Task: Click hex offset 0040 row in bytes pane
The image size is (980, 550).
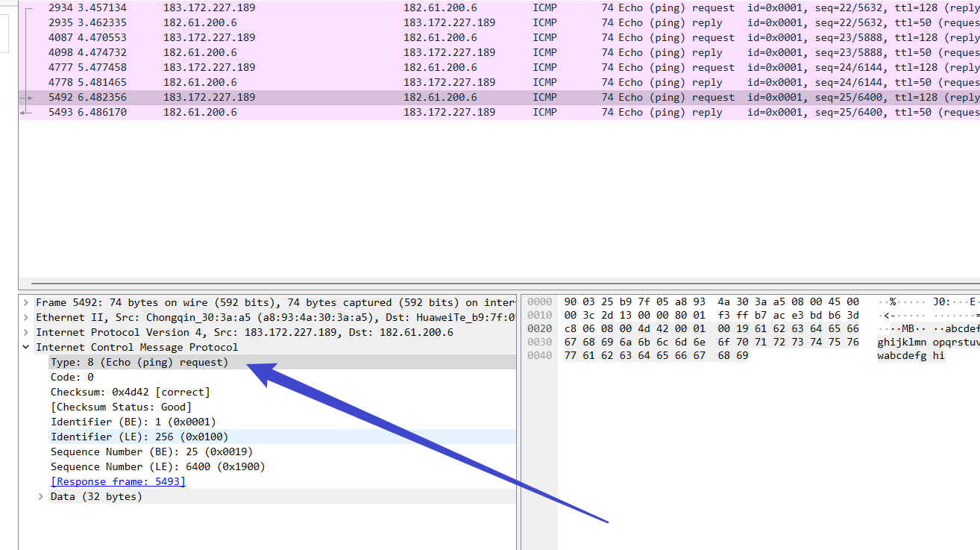Action: (x=539, y=355)
